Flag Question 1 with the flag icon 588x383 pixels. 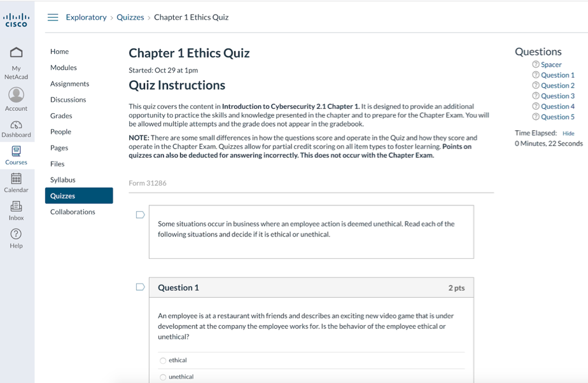[140, 287]
